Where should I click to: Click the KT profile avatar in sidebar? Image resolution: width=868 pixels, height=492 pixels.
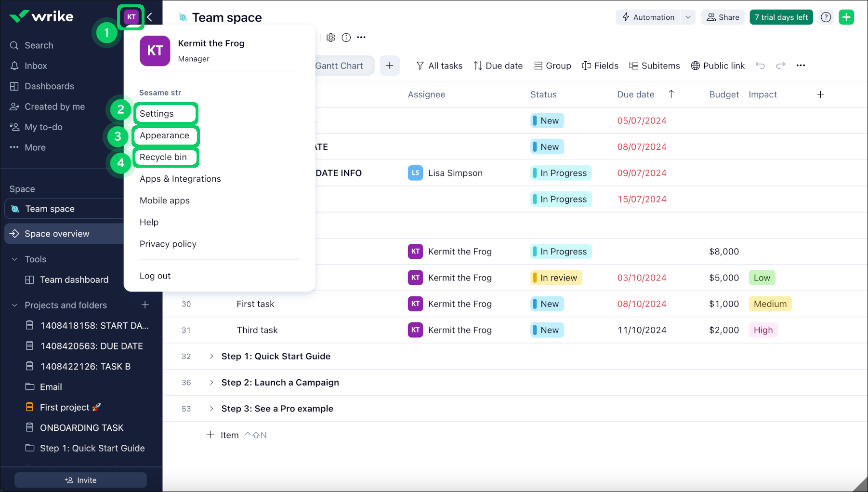pyautogui.click(x=131, y=17)
